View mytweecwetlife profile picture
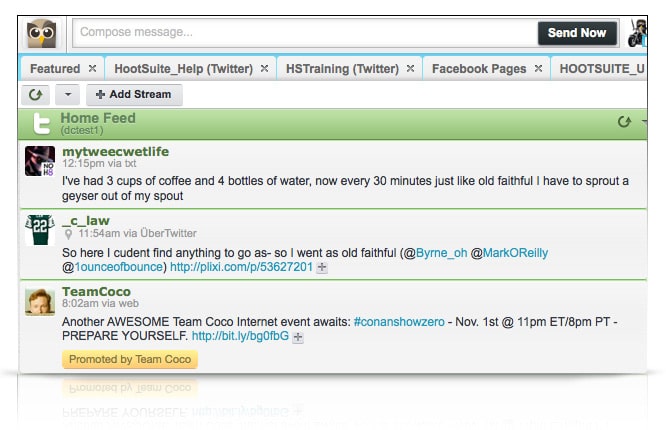 [40, 161]
